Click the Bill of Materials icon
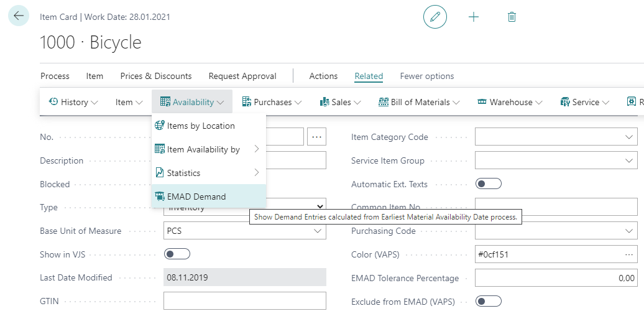The height and width of the screenshot is (334, 644). (x=383, y=101)
